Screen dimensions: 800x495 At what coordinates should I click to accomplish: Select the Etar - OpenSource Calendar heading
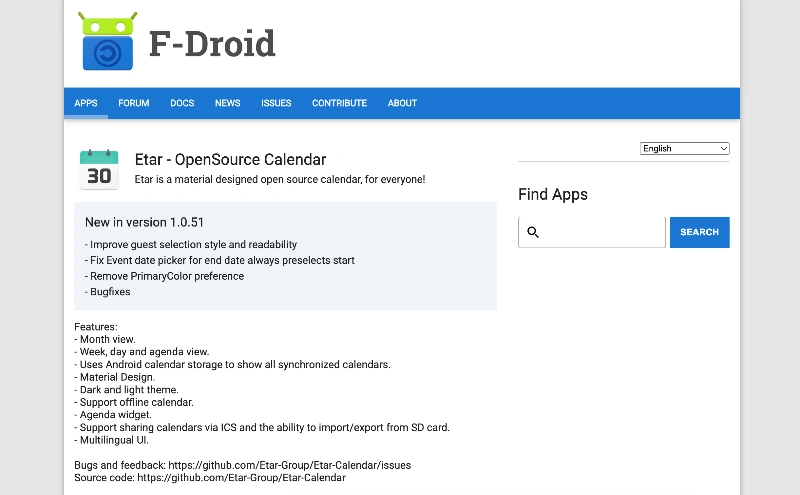230,160
